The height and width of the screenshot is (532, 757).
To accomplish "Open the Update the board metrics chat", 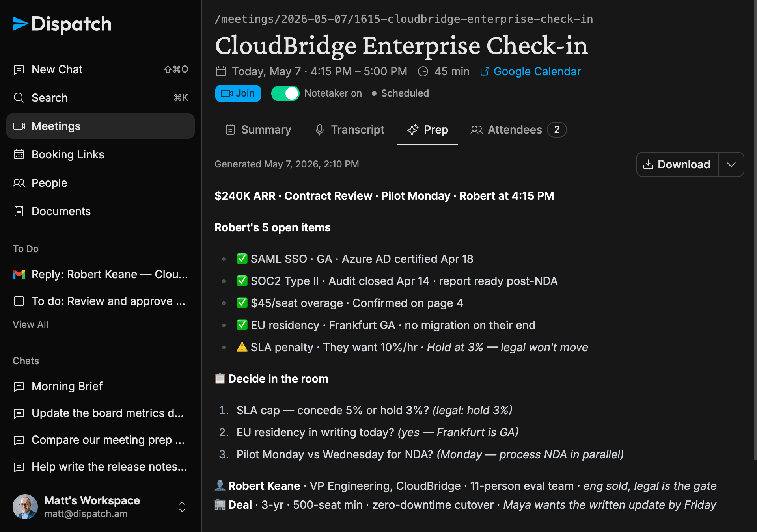I will tap(101, 413).
